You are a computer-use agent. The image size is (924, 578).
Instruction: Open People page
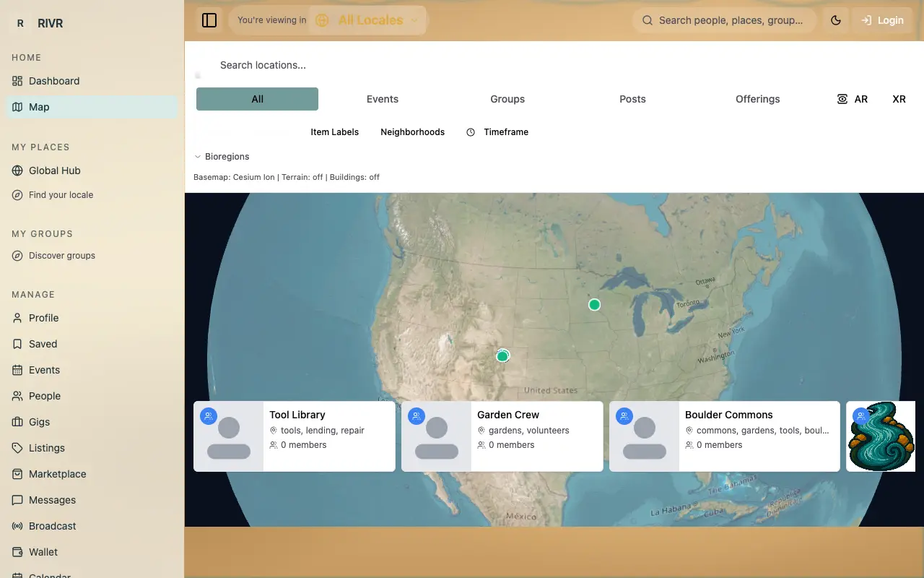(91, 396)
